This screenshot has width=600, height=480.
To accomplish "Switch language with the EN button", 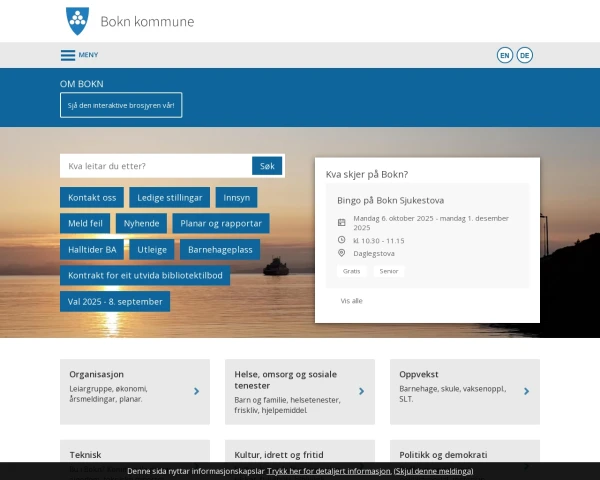I will pyautogui.click(x=505, y=55).
